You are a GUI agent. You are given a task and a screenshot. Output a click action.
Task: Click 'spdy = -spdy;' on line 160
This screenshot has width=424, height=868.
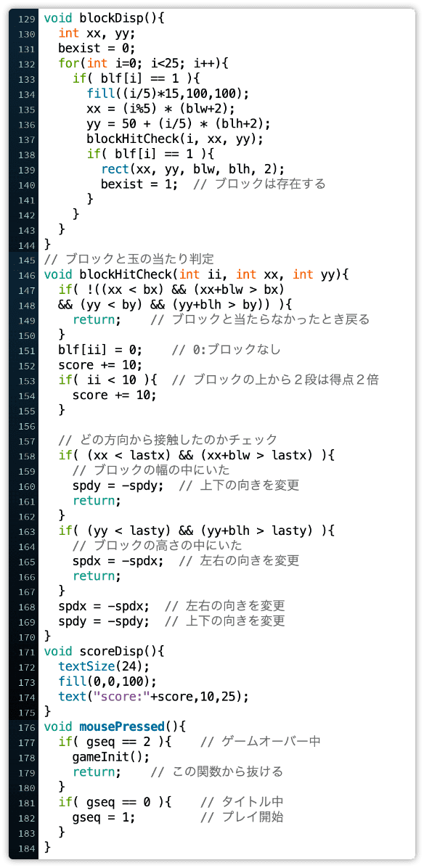click(x=118, y=485)
